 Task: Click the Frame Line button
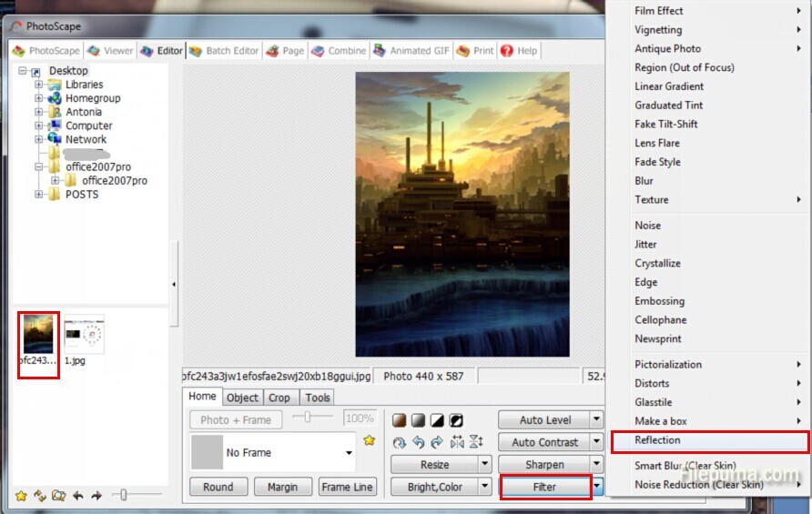pos(347,487)
